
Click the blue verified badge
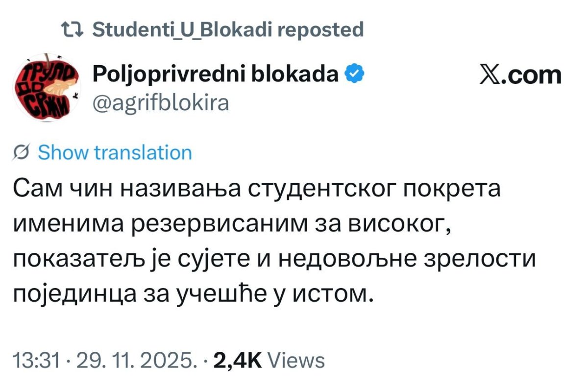click(354, 74)
